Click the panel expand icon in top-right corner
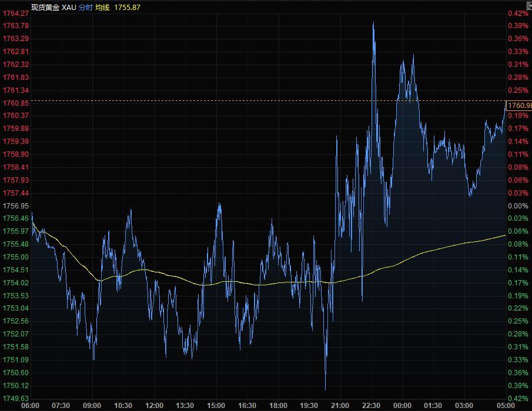The height and width of the screenshot is (411, 532). coord(529,5)
